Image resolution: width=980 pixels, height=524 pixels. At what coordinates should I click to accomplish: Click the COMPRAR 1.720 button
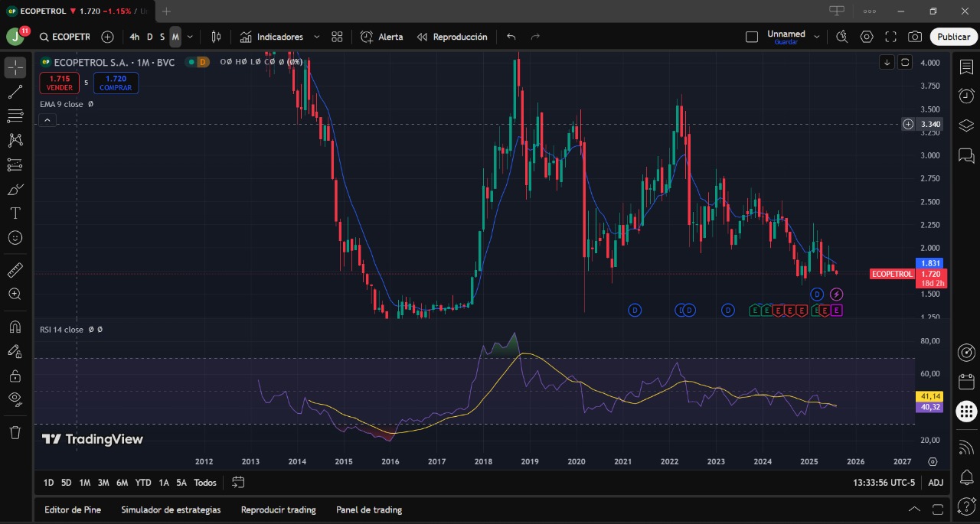[x=116, y=83]
